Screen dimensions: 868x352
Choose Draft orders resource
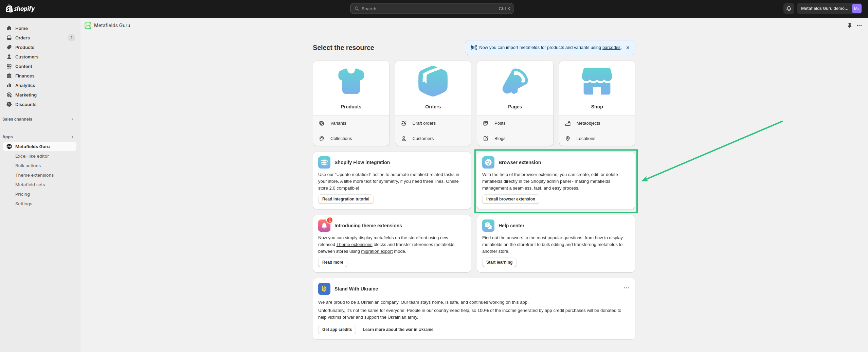click(x=433, y=123)
